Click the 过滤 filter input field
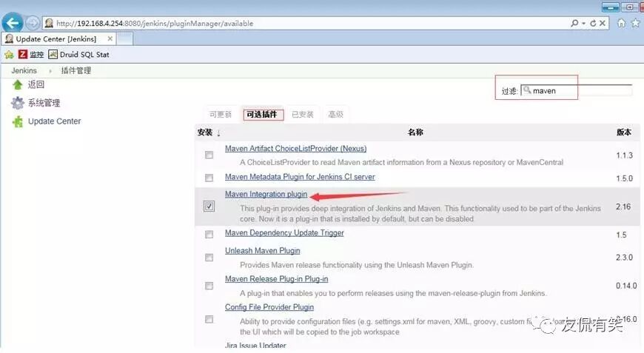644x353 pixels. click(x=576, y=90)
